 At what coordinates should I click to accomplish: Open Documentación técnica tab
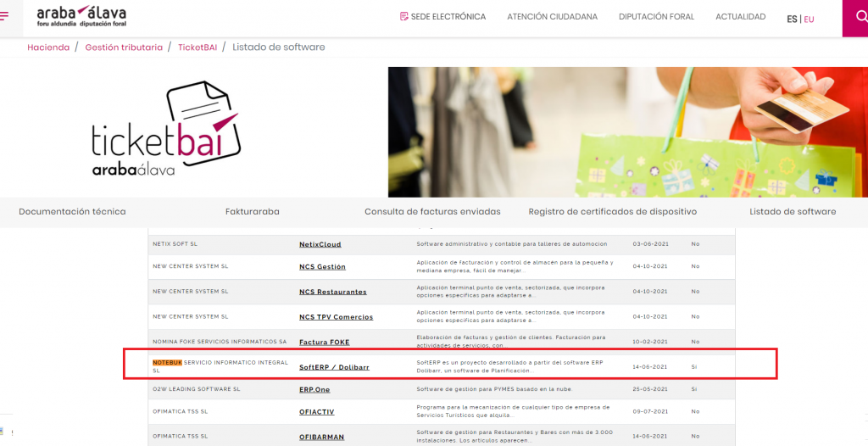tap(72, 212)
